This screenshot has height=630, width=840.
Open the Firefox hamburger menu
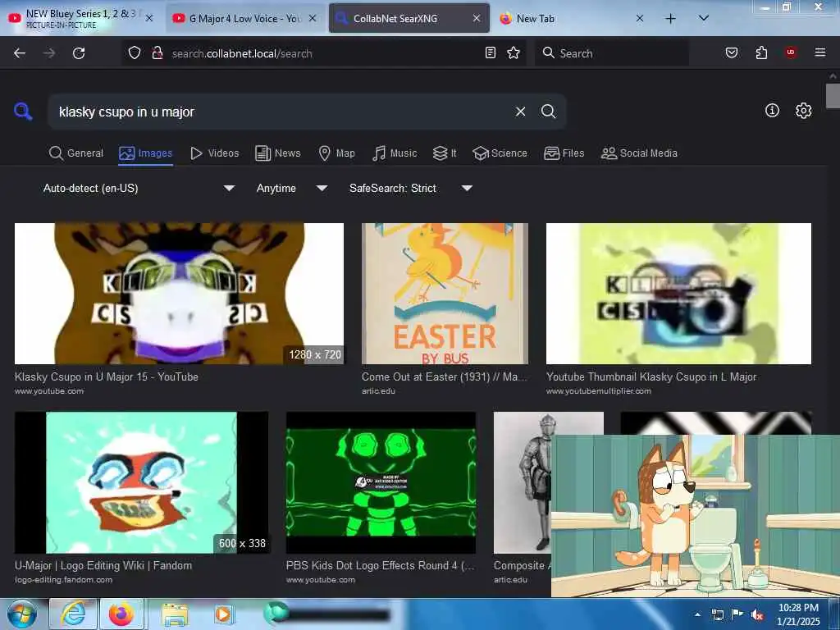(820, 52)
